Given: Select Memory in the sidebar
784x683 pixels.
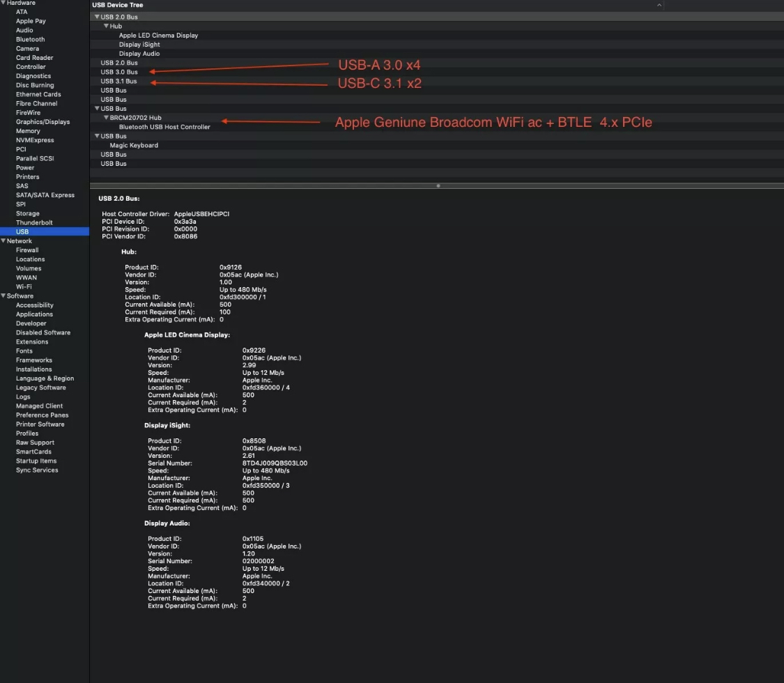Looking at the screenshot, I should point(27,131).
